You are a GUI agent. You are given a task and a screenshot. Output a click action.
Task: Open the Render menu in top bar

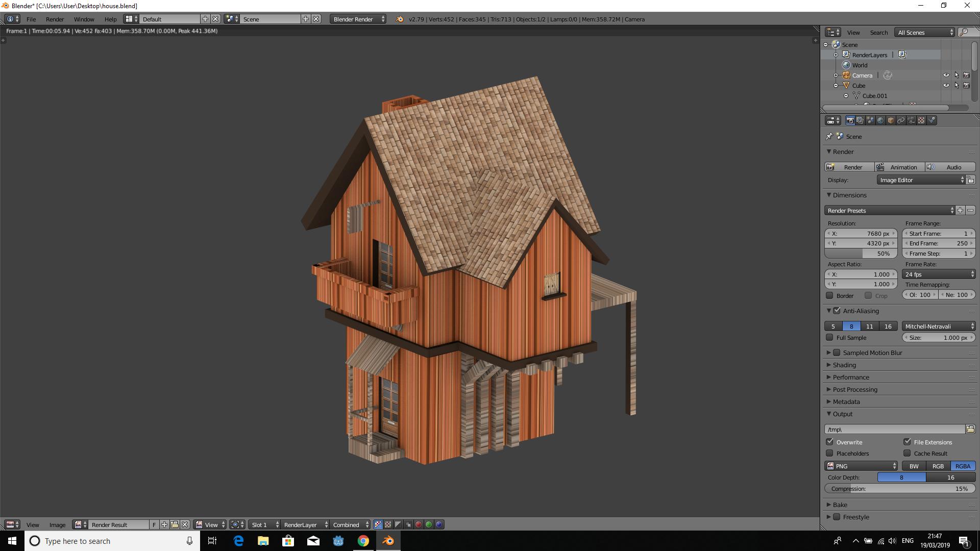(55, 19)
